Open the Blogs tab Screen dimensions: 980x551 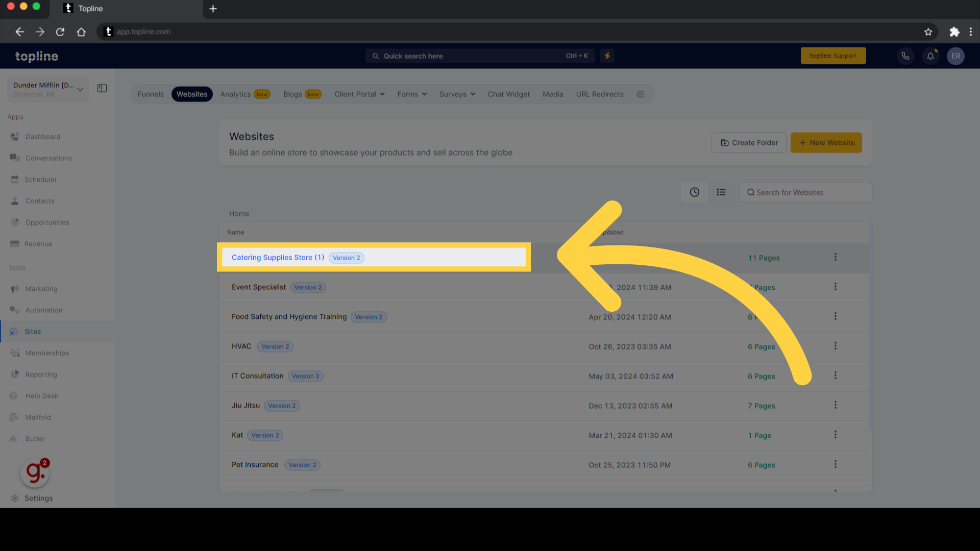(302, 94)
